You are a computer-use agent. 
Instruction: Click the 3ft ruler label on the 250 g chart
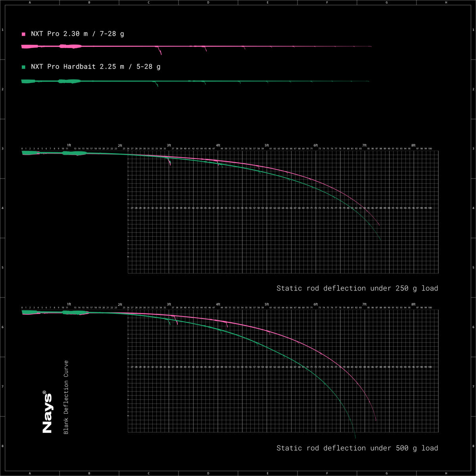pos(169,146)
